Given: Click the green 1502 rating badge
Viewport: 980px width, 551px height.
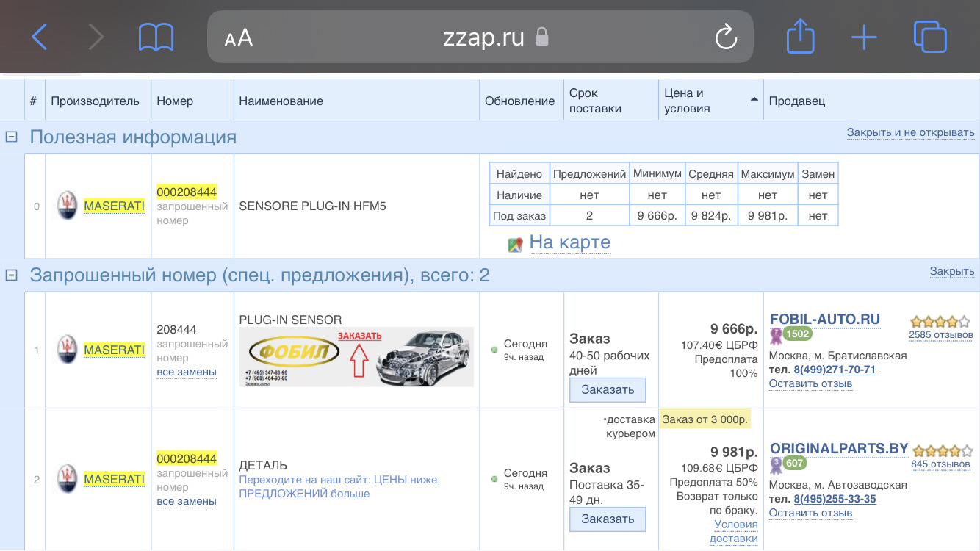Looking at the screenshot, I should pos(797,334).
